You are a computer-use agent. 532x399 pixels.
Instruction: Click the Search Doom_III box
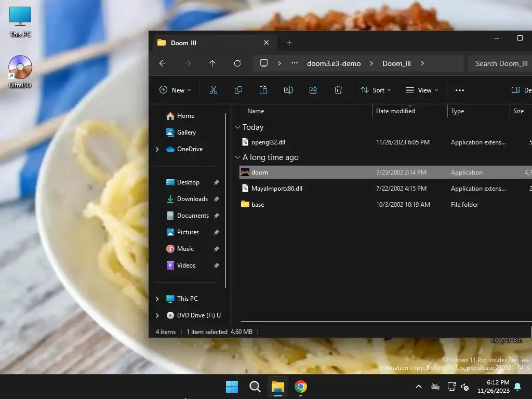(x=500, y=63)
